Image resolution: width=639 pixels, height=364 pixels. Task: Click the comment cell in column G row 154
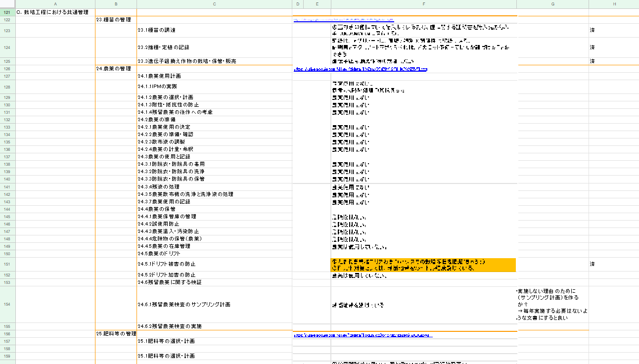point(552,305)
